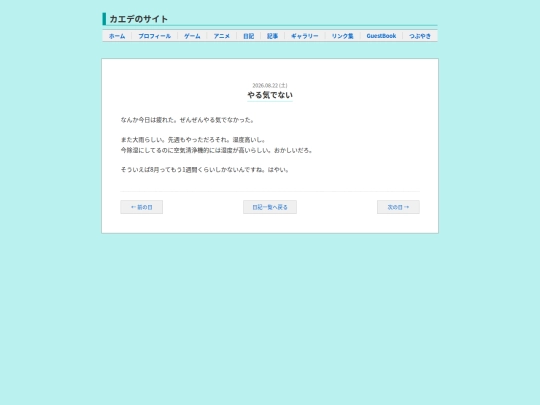
Task: Open the GuestBook page
Action: (x=381, y=36)
